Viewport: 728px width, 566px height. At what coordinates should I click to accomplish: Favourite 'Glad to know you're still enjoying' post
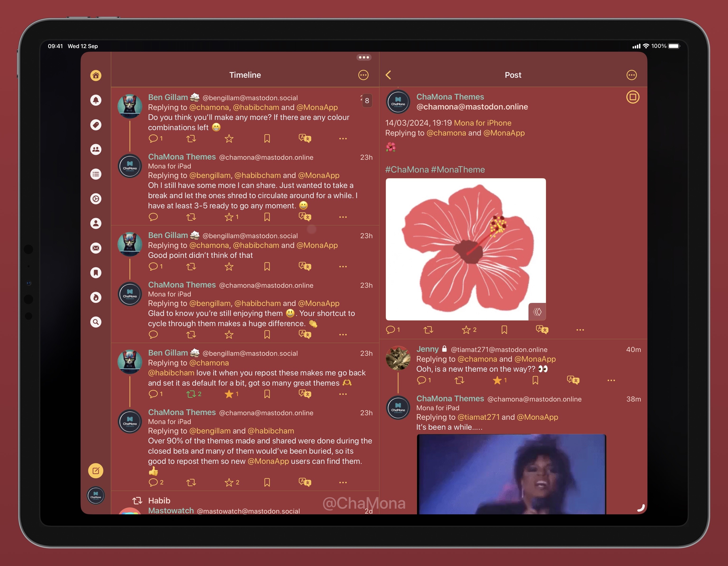coord(229,334)
